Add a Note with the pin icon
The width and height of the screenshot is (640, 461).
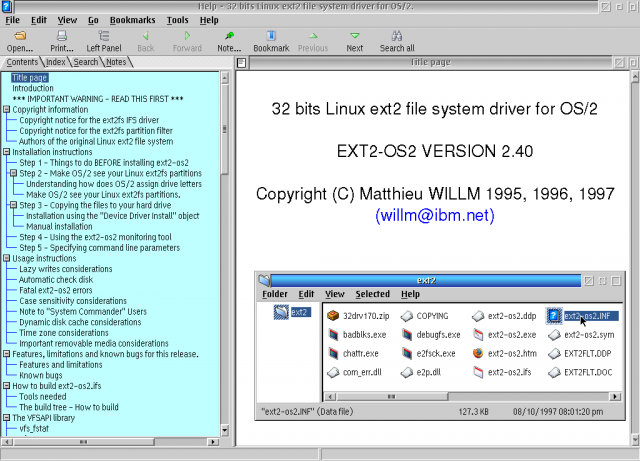point(229,36)
